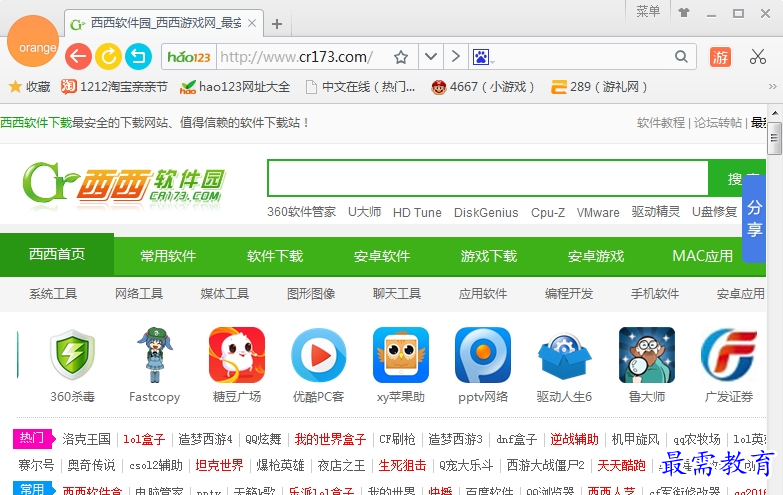Expand the address bar history dropdown
Screen dimensions: 783x495
[430, 56]
